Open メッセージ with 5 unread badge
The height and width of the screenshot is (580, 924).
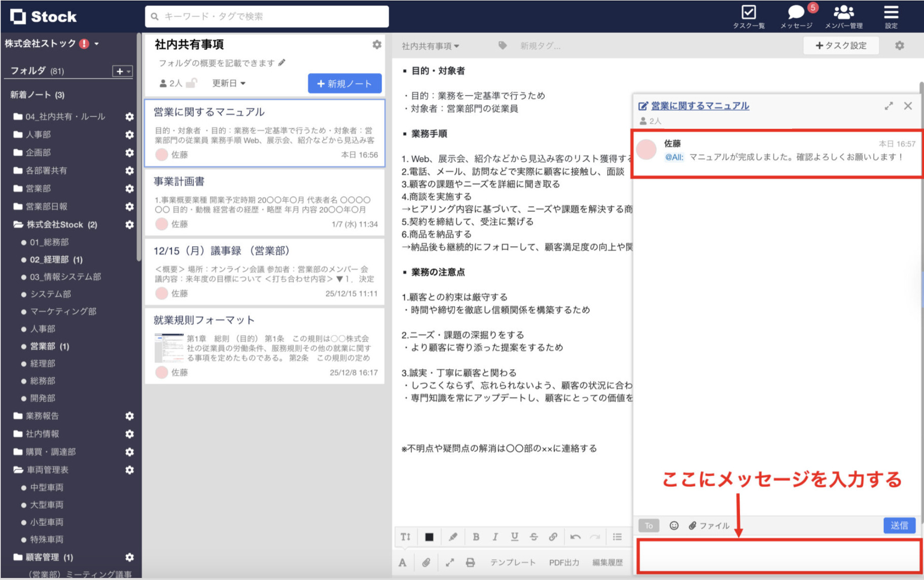(x=797, y=16)
